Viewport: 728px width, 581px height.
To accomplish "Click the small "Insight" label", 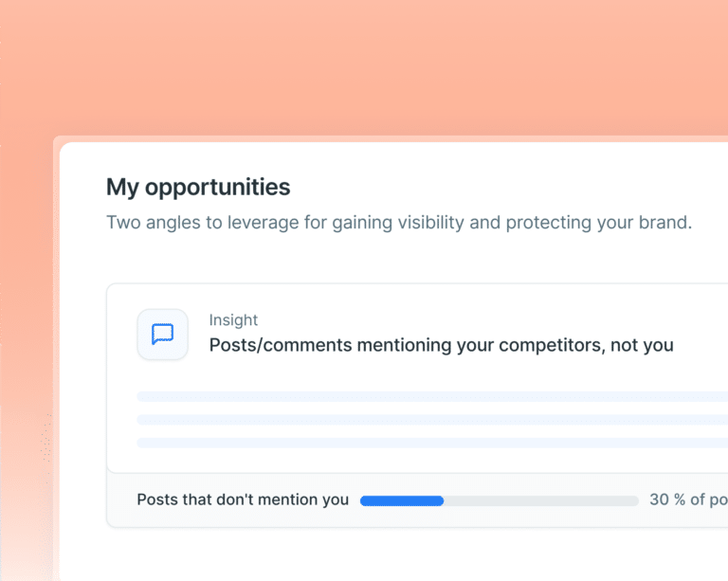I will [233, 320].
